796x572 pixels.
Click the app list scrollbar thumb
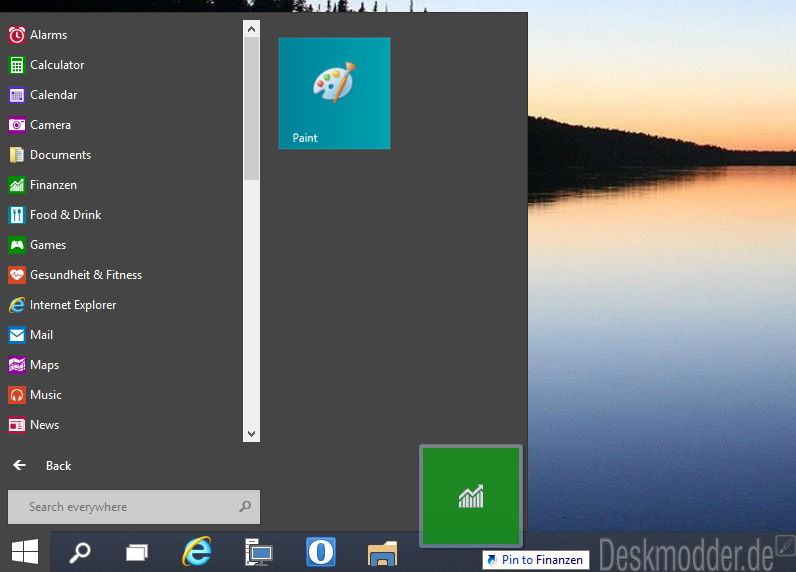(251, 109)
